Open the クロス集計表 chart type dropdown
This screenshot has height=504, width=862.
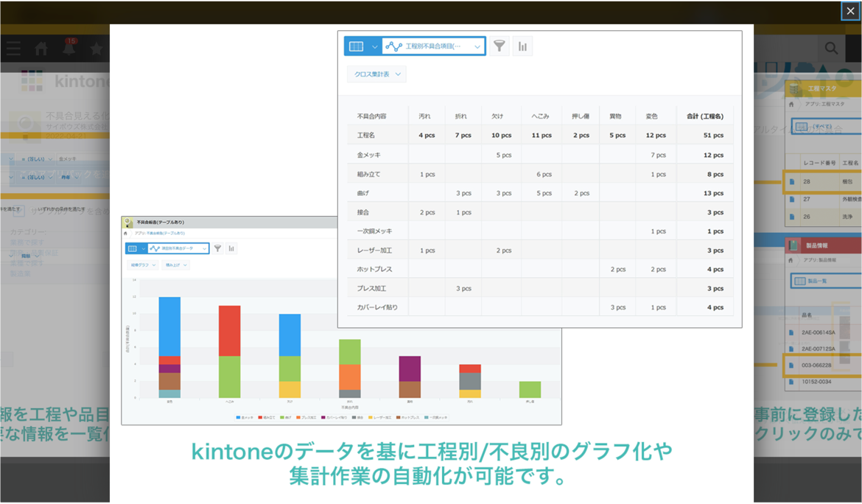click(x=376, y=74)
